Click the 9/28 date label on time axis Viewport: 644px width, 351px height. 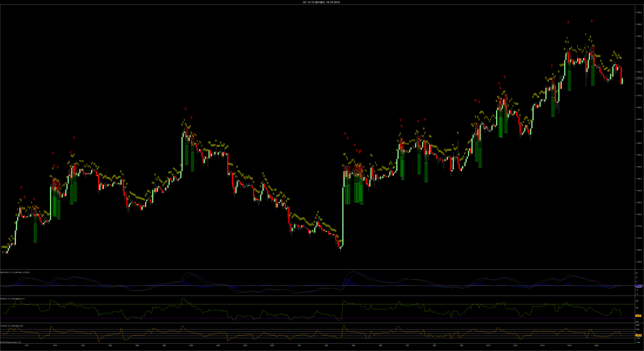(218, 346)
